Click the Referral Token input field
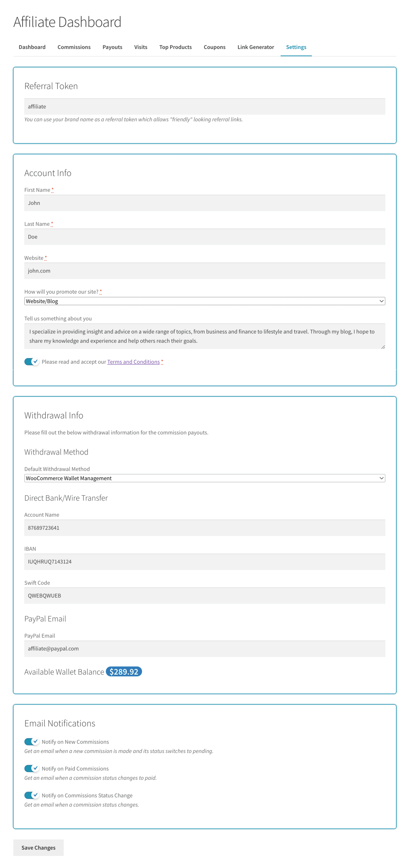 pos(204,107)
